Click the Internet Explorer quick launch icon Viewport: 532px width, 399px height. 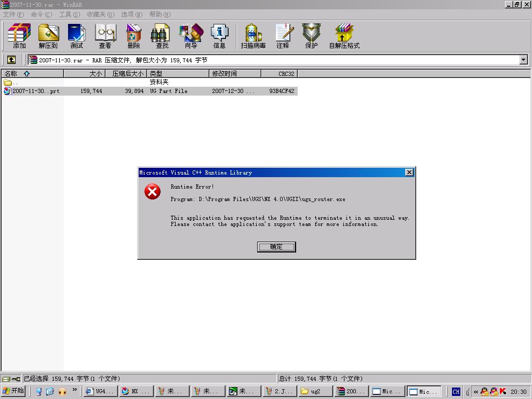pyautogui.click(x=50, y=392)
